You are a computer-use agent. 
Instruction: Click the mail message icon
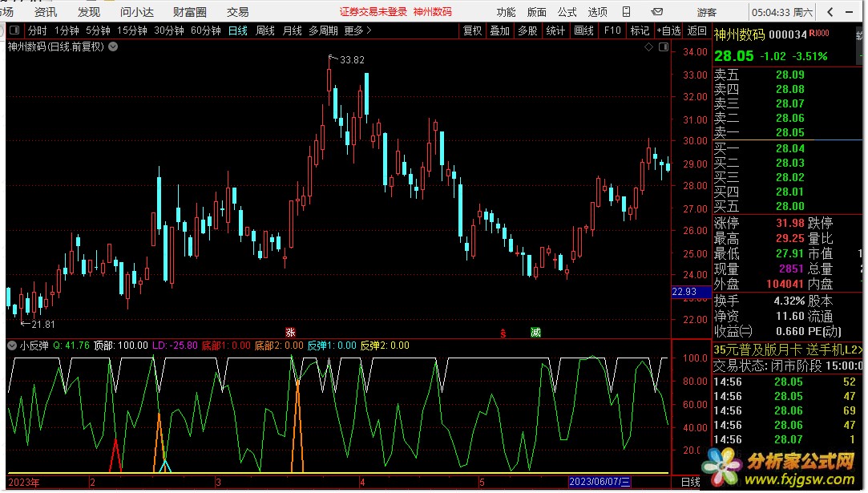[657, 12]
